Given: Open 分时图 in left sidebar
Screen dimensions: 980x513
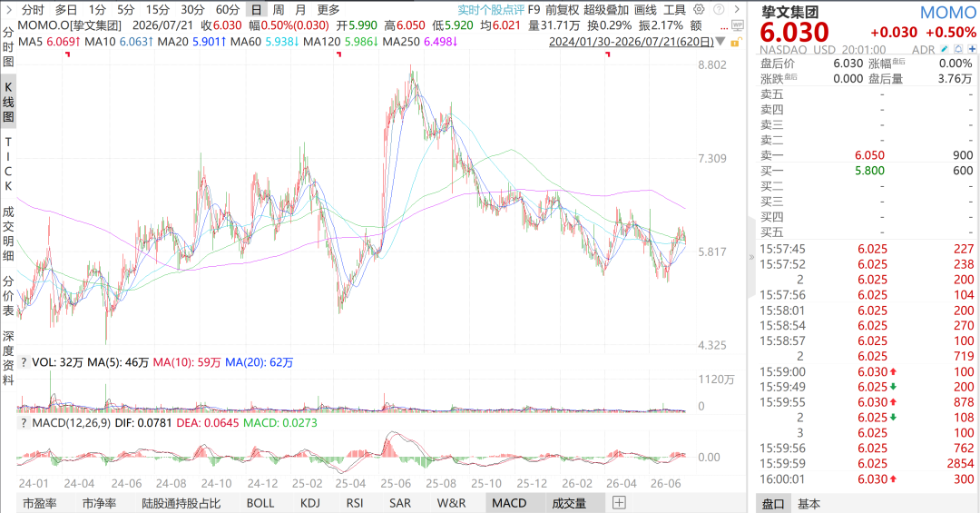Looking at the screenshot, I should pos(8,45).
